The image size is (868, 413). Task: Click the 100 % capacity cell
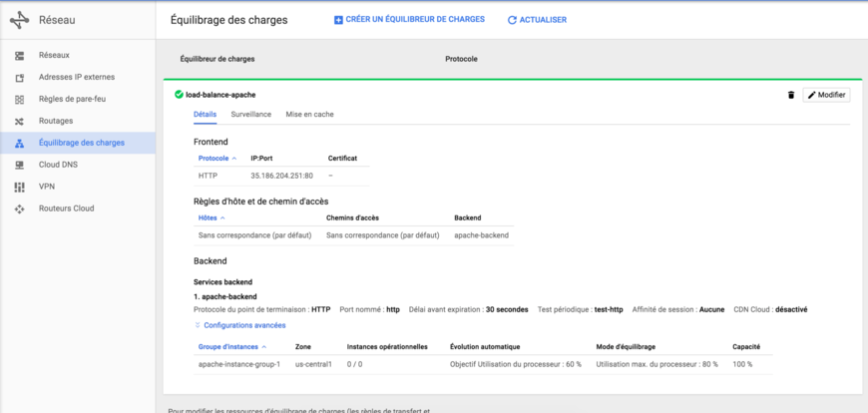[742, 364]
